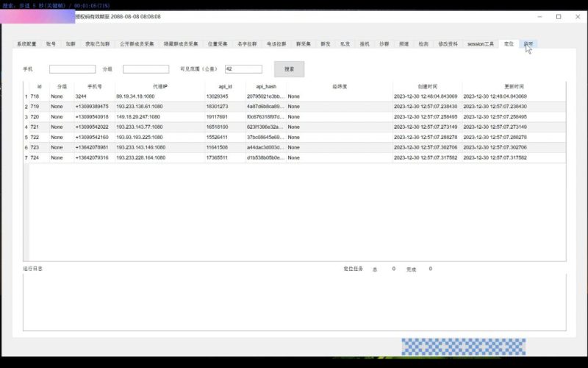Click inside the 运行日志 log area

pos(295,302)
